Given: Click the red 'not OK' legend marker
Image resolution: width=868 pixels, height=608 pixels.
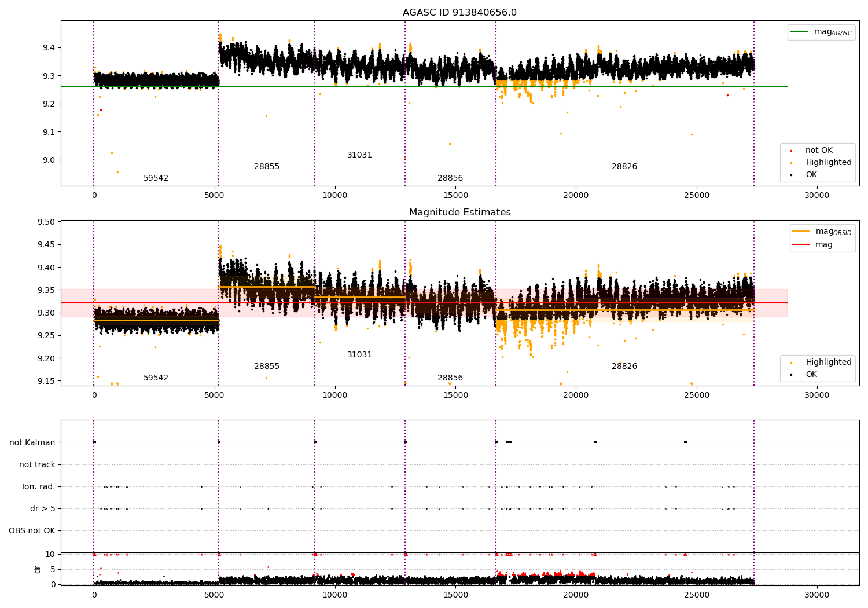Looking at the screenshot, I should (x=792, y=151).
